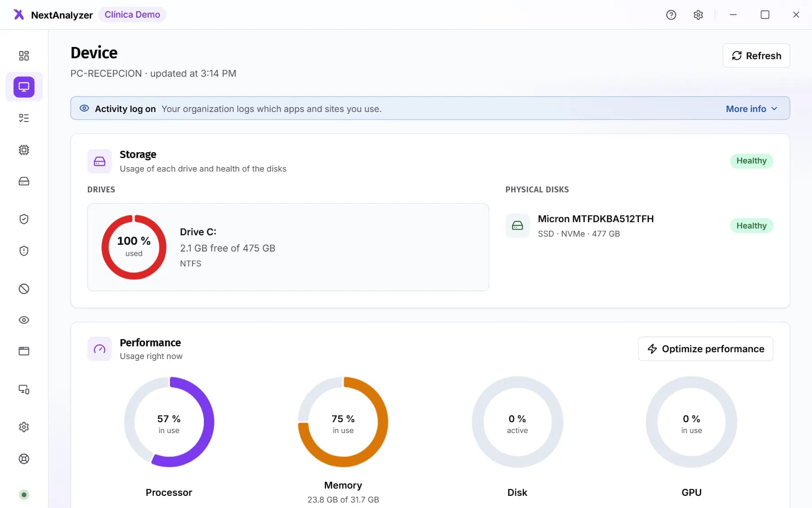Click the GPU 0% usage ring

(x=692, y=422)
